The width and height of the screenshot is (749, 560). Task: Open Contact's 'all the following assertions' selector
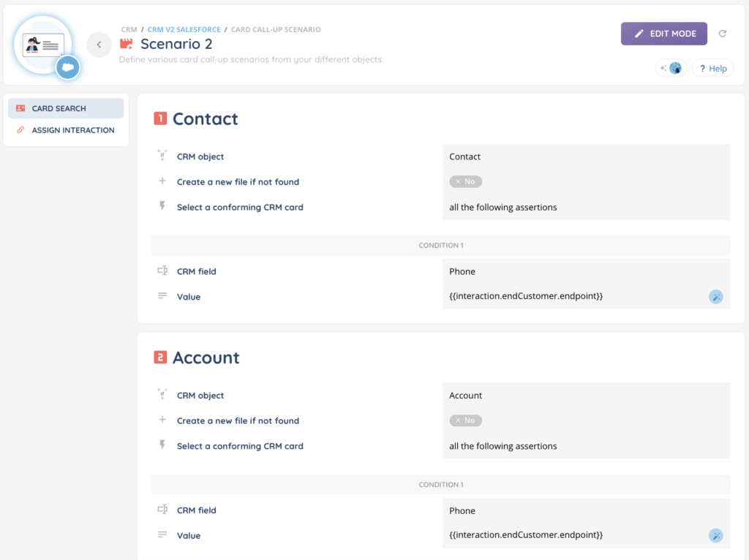coord(585,207)
